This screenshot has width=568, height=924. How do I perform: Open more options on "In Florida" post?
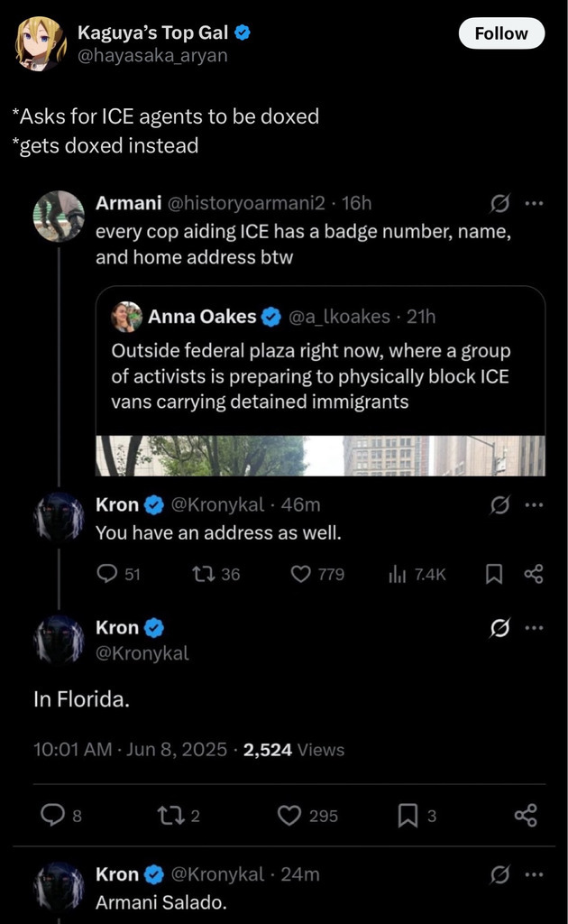[x=535, y=628]
